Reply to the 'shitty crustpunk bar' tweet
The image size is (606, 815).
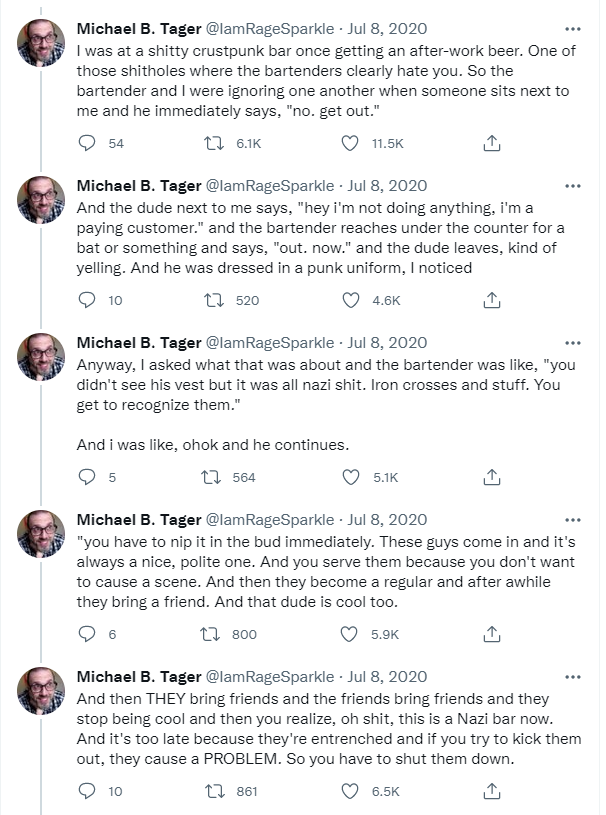click(x=87, y=144)
